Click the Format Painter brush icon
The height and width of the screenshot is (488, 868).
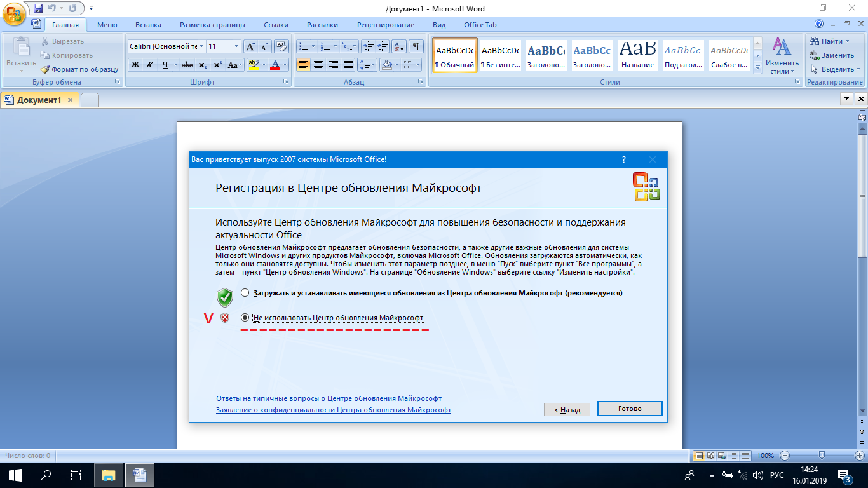(x=46, y=69)
